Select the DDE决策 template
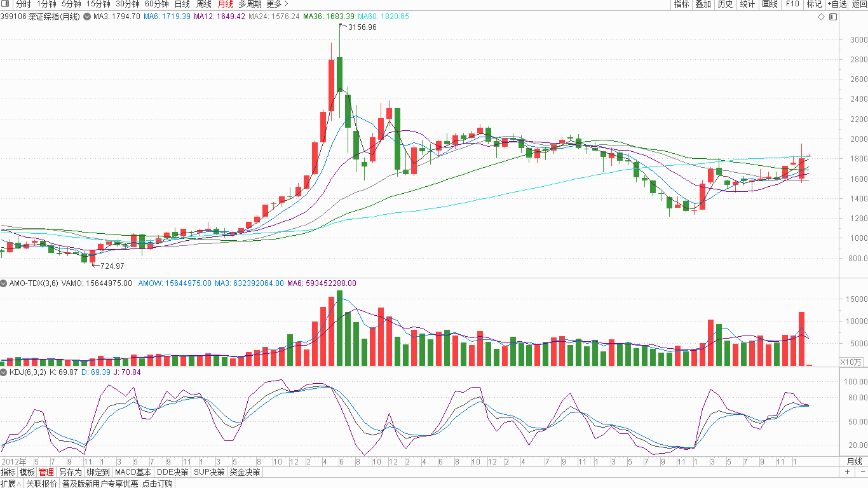The height and width of the screenshot is (488, 868). [x=173, y=472]
